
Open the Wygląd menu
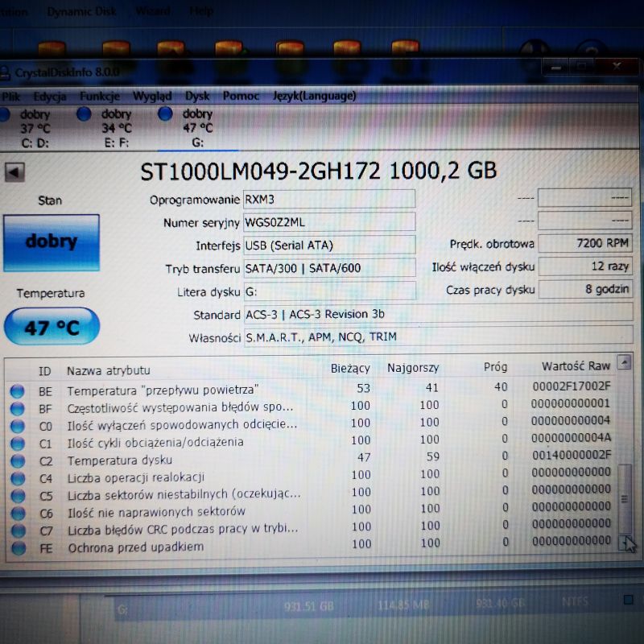pos(152,96)
